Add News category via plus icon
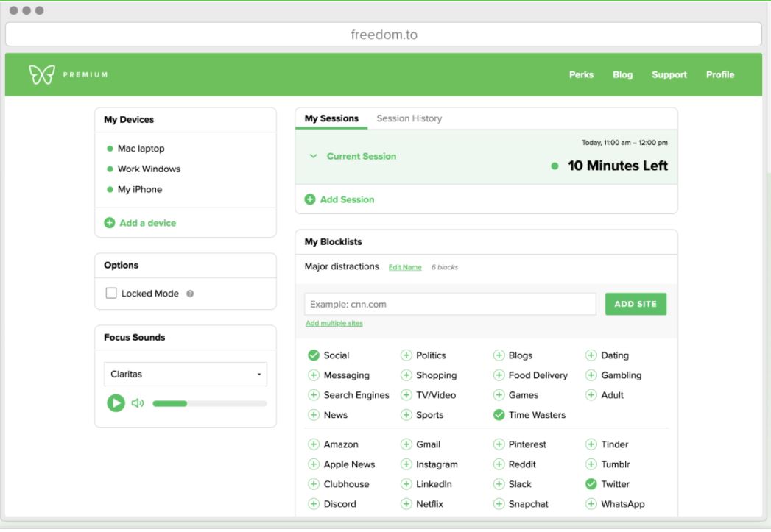Viewport: 771px width, 532px height. pyautogui.click(x=314, y=415)
